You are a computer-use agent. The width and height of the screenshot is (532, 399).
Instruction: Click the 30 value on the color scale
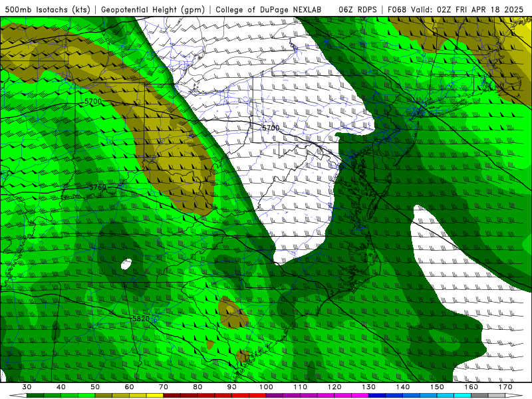click(x=27, y=387)
